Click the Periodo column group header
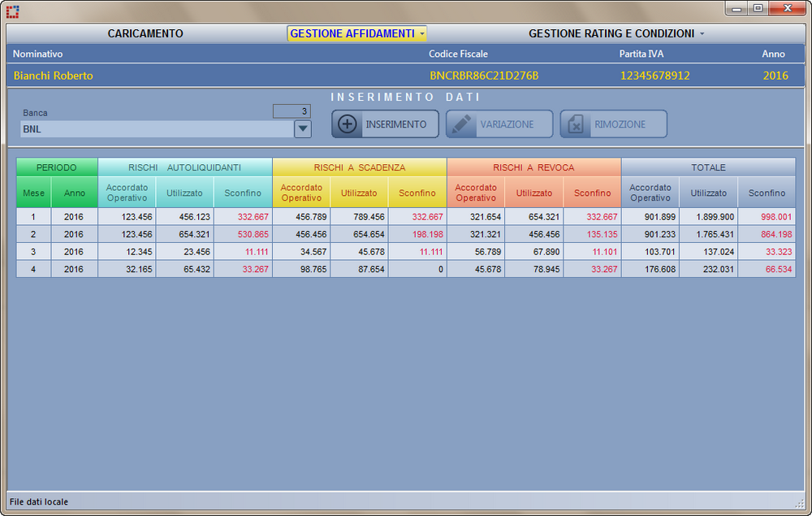The height and width of the screenshot is (516, 812). point(57,167)
